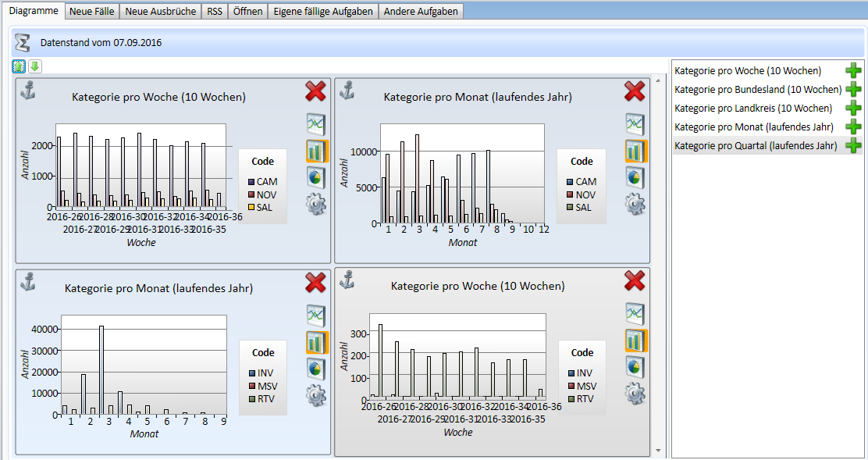Open gear settings of top-right chart

click(x=635, y=204)
